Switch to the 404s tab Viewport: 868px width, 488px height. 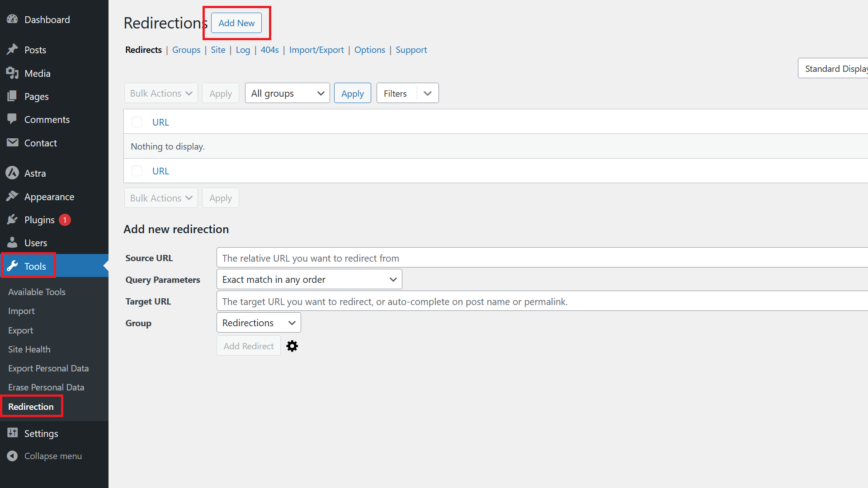pyautogui.click(x=269, y=50)
